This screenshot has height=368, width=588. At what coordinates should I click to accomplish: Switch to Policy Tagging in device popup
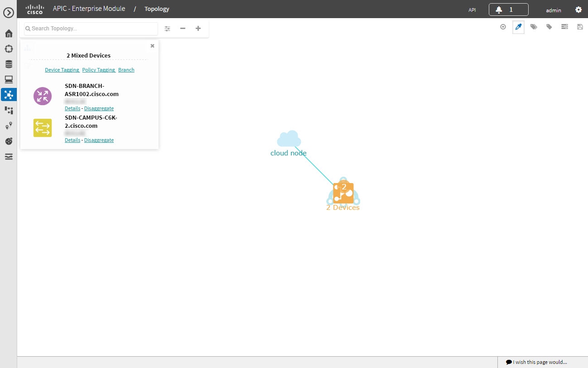[99, 69]
